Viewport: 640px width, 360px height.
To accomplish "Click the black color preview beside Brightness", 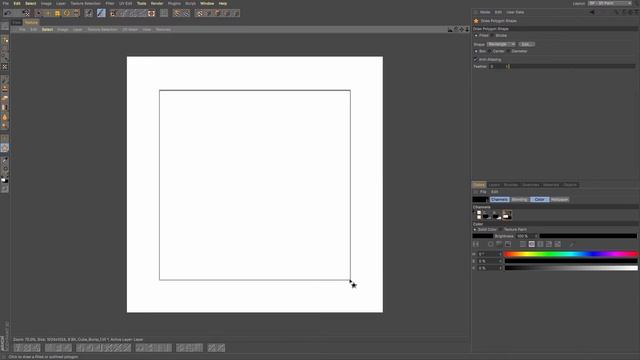I will (482, 236).
